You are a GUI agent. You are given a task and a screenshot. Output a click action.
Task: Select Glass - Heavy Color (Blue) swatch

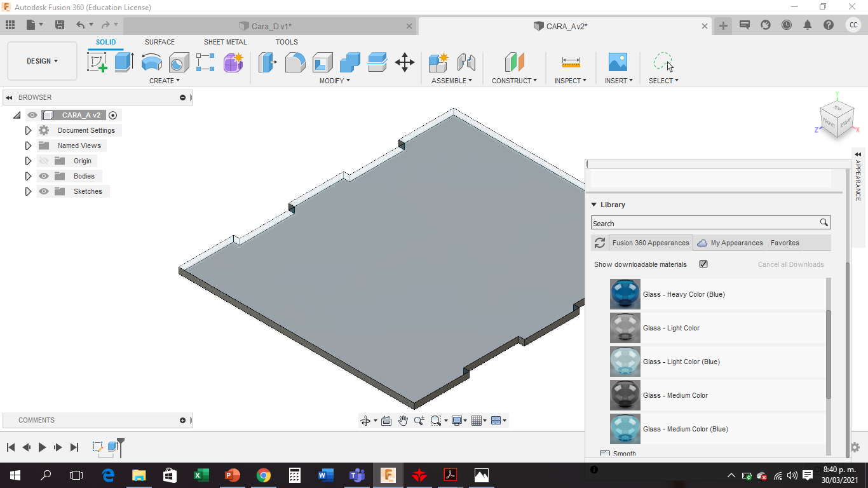click(625, 294)
